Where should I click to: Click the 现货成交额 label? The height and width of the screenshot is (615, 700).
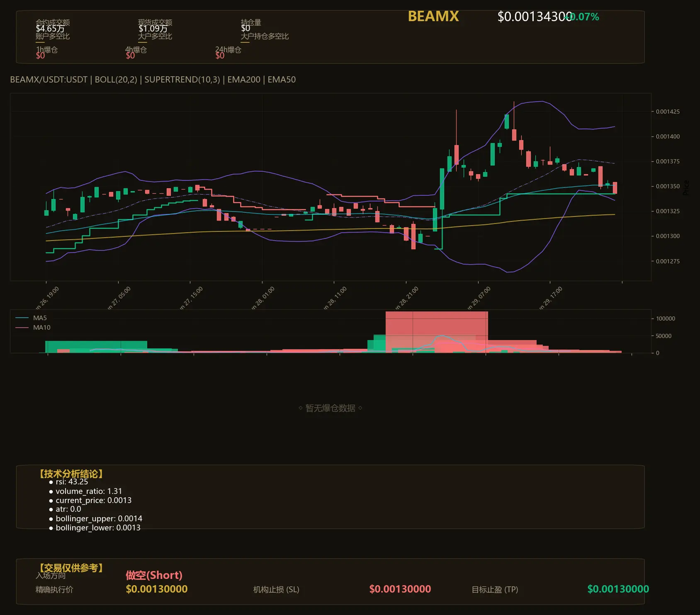[x=155, y=22]
